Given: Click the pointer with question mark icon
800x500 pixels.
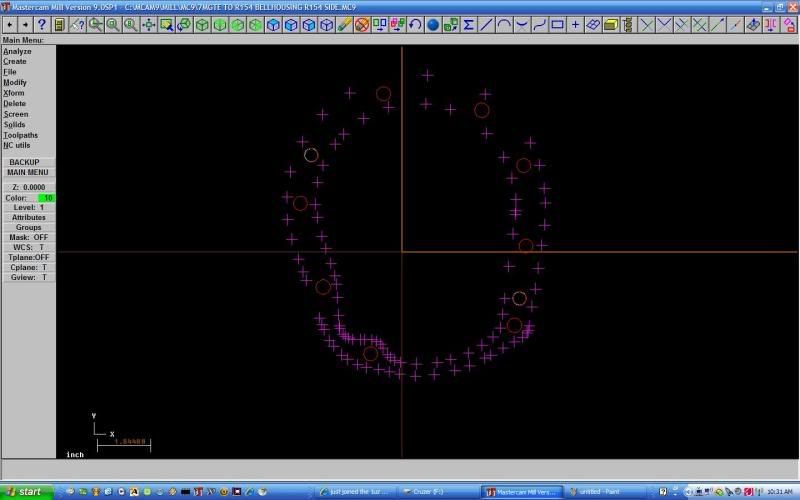Looking at the screenshot, I should point(78,24).
